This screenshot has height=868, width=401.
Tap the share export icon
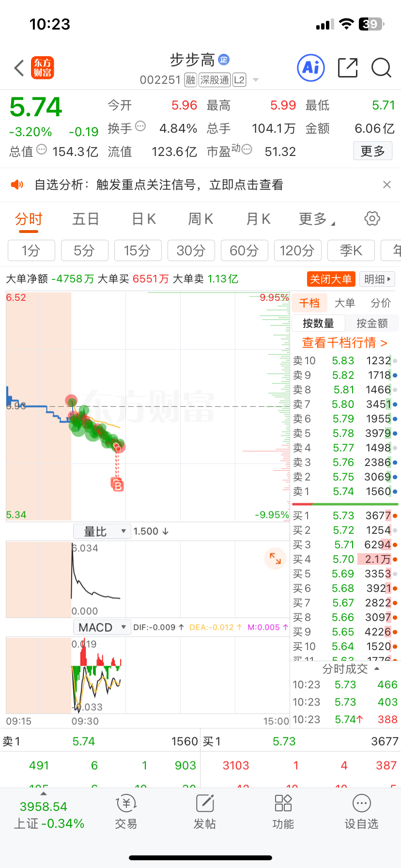tap(348, 68)
